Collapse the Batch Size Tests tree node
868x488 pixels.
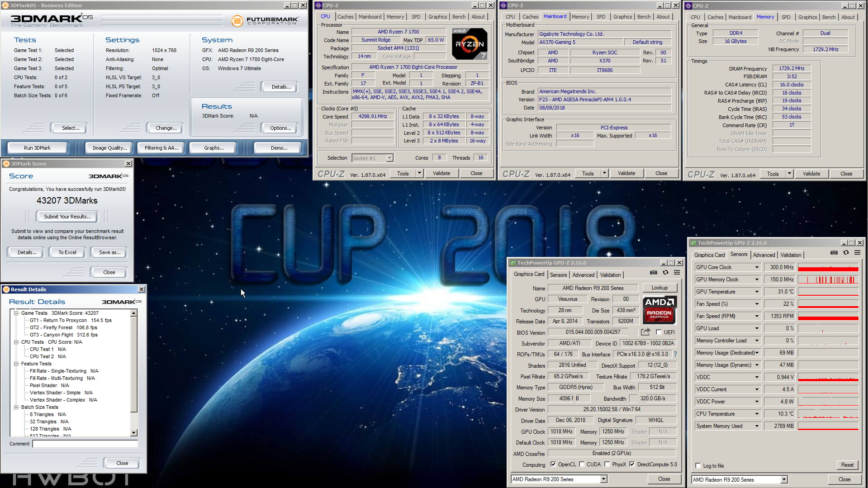16,407
